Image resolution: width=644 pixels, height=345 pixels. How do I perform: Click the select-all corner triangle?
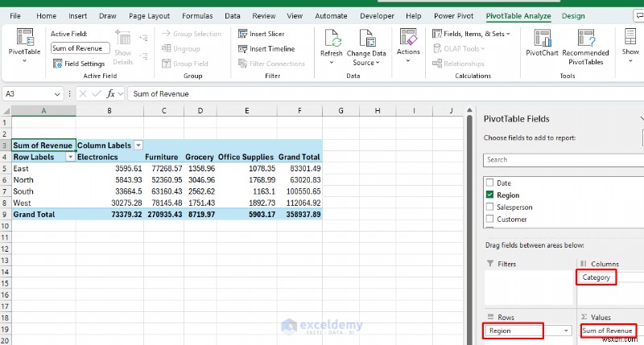6,111
